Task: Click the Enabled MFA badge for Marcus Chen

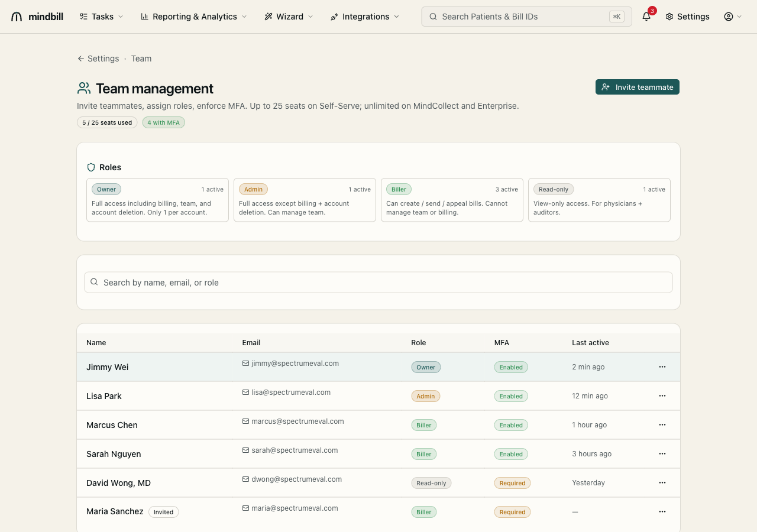Action: pyautogui.click(x=511, y=425)
